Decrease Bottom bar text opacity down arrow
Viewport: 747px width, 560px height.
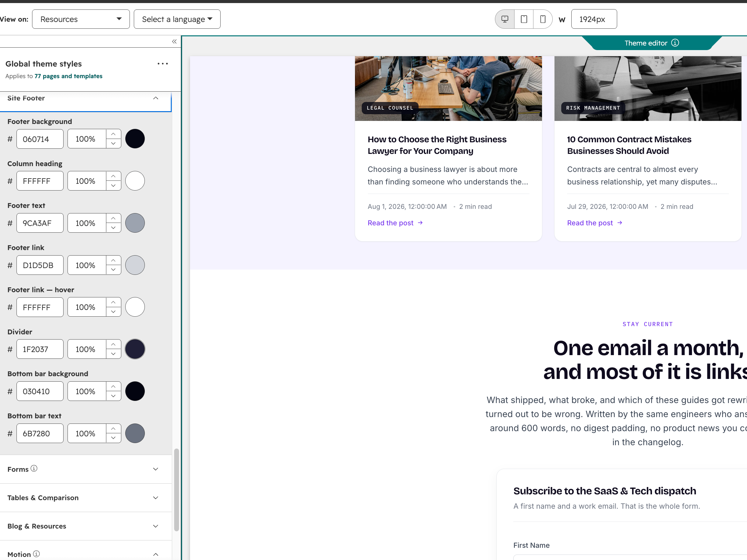(113, 438)
